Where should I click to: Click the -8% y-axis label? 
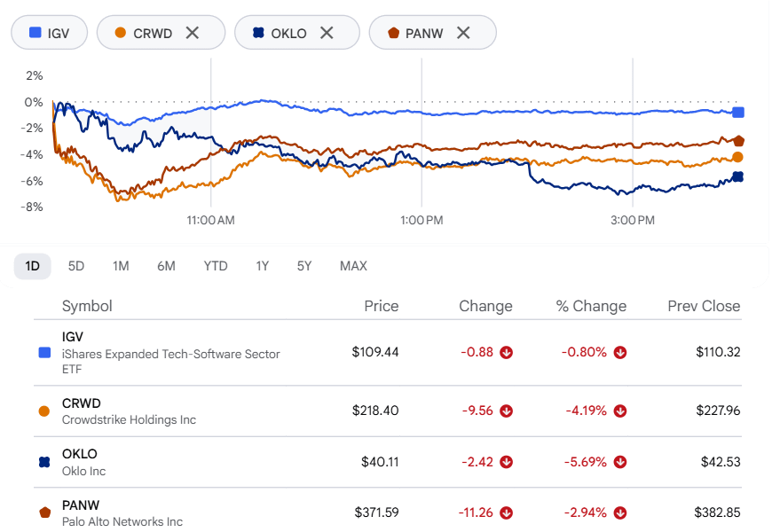32,207
